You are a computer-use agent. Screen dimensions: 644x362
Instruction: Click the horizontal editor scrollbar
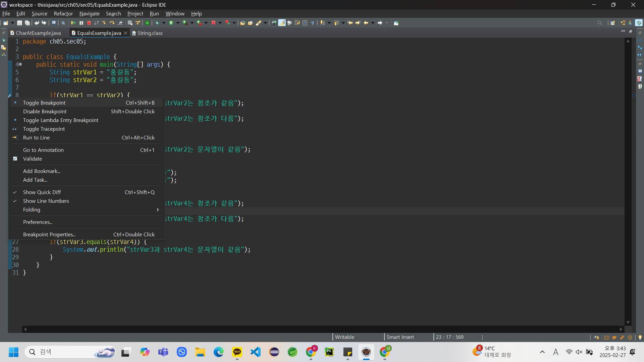click(322, 329)
